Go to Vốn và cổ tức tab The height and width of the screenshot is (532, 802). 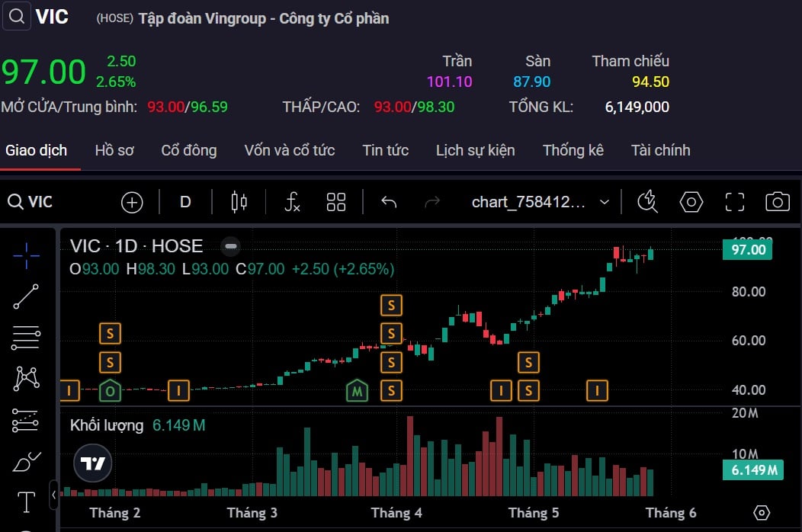click(x=290, y=150)
